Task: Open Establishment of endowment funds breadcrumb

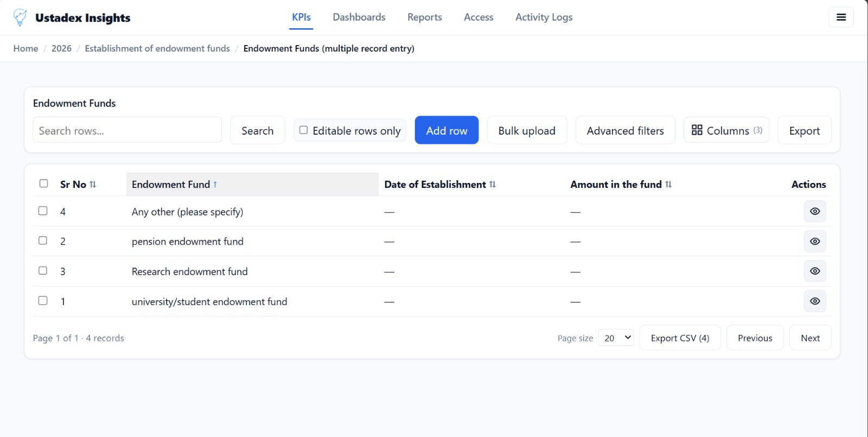Action: (x=157, y=48)
